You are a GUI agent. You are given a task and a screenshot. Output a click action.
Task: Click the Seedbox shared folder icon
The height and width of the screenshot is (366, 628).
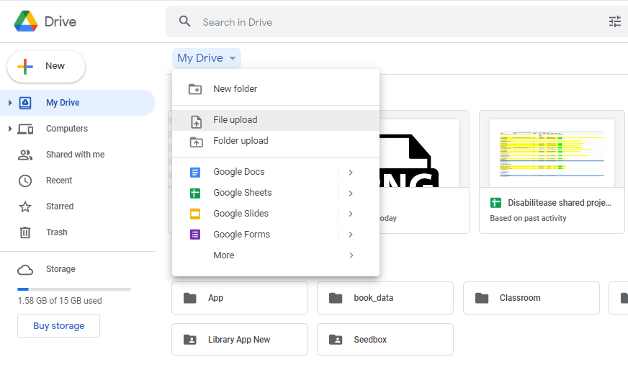click(336, 340)
